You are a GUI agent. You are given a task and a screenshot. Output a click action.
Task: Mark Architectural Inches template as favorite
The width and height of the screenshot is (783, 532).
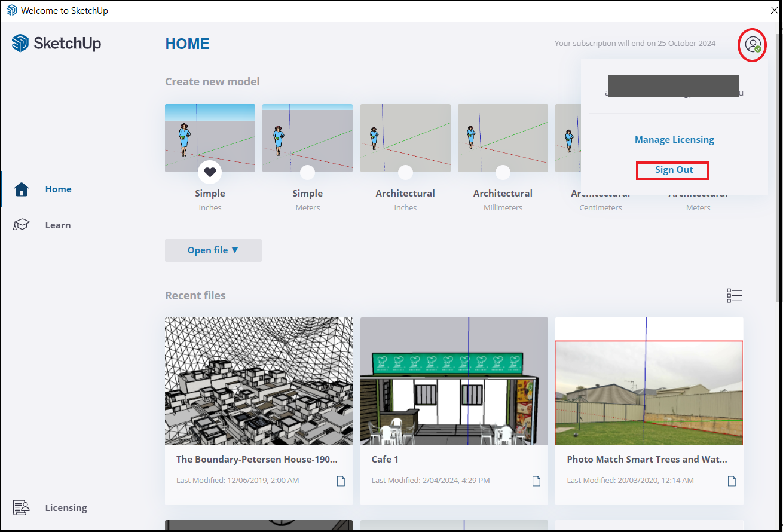click(405, 172)
